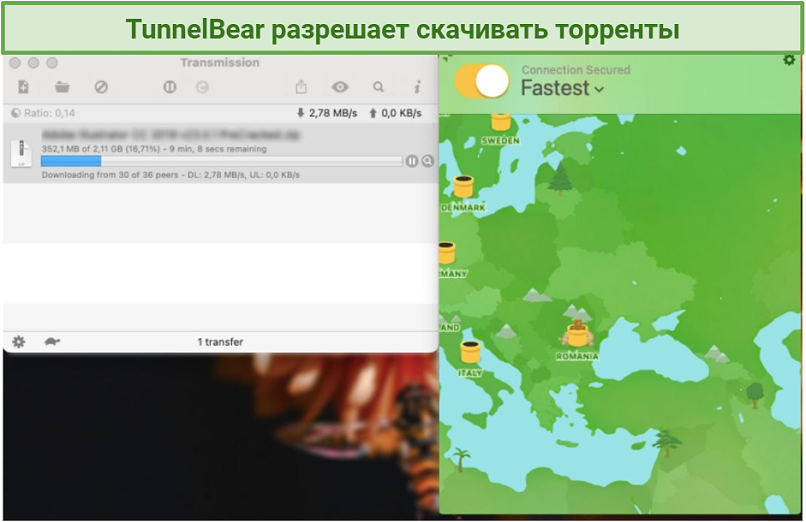
Task: Minimize the Transmission window
Action: point(33,63)
